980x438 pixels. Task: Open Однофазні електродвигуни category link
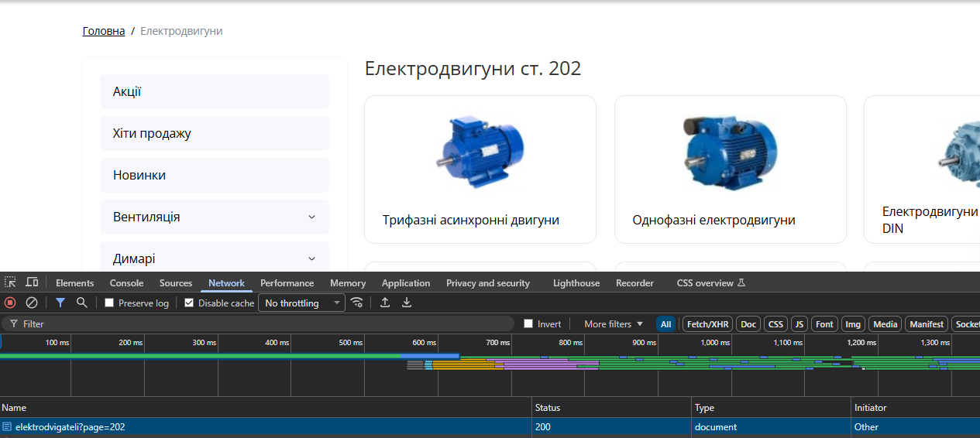[714, 221]
